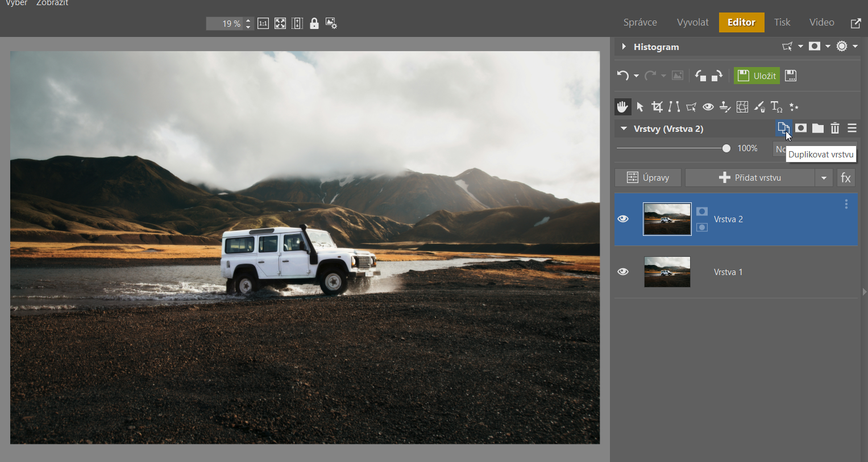Image resolution: width=868 pixels, height=462 pixels.
Task: Toggle the zoom lock icon
Action: click(314, 23)
